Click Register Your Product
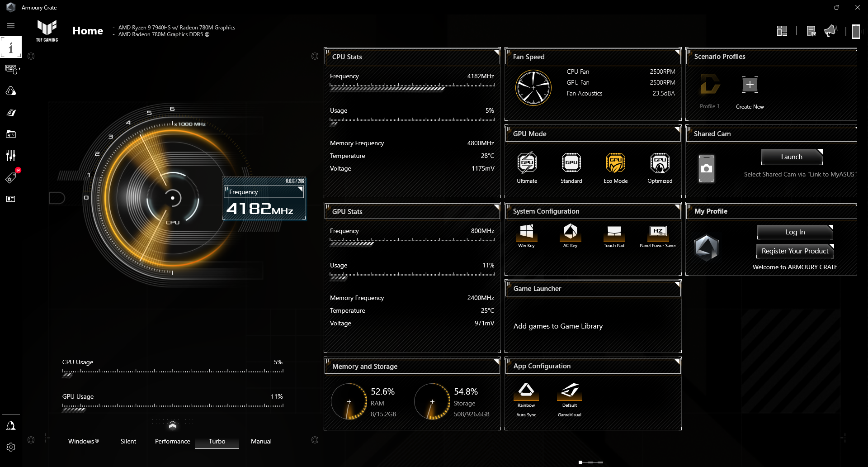The width and height of the screenshot is (868, 467). pos(795,251)
